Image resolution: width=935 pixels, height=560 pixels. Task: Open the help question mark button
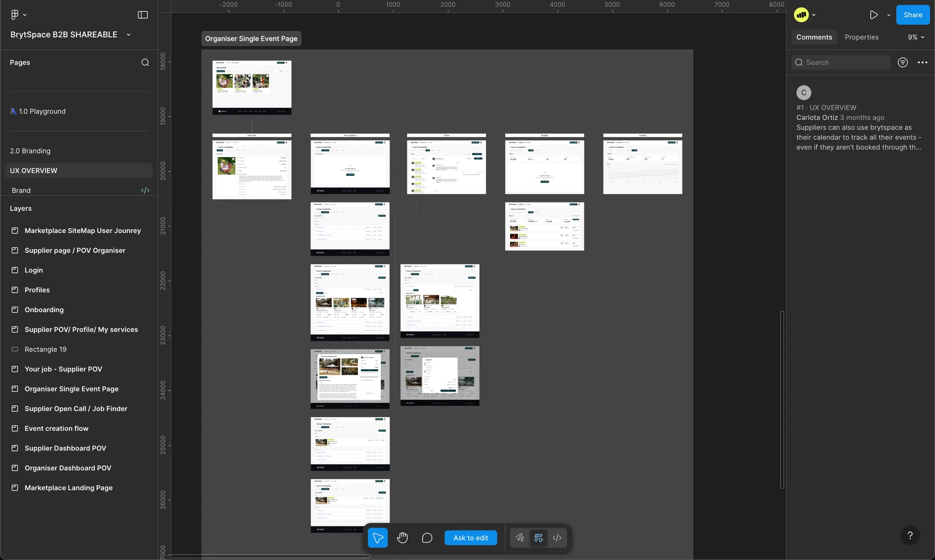pyautogui.click(x=910, y=535)
